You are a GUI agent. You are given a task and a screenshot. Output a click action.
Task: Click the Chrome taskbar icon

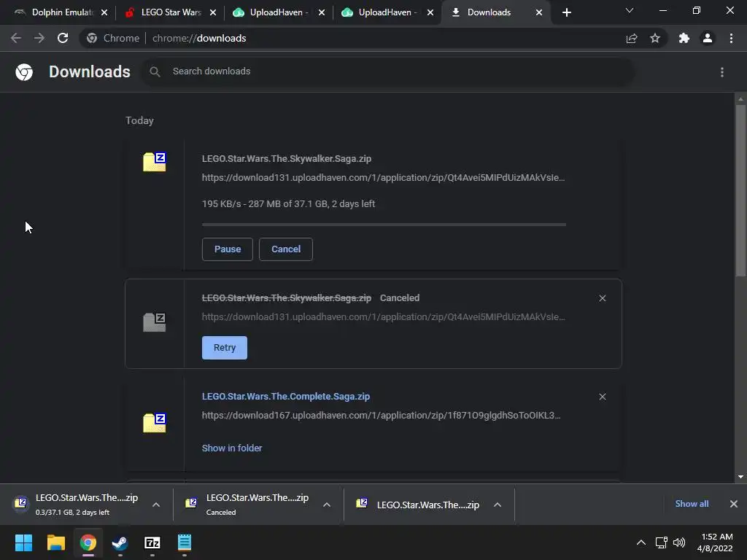tap(88, 542)
